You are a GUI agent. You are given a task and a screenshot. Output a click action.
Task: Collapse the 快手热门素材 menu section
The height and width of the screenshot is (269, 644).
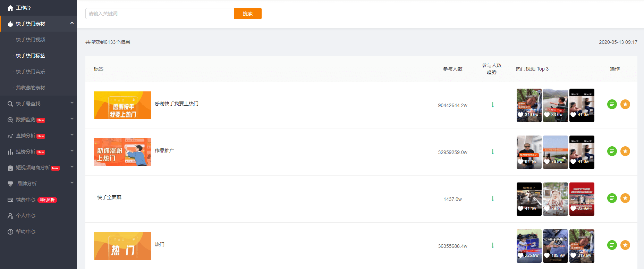72,23
